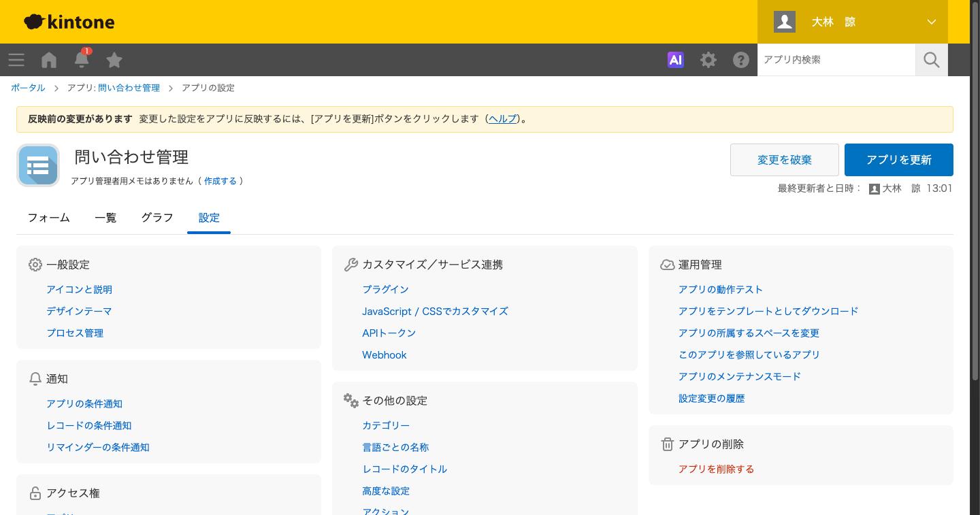Viewport: 980px width, 515px height.
Task: Open 高度な設定 link
Action: pos(386,491)
